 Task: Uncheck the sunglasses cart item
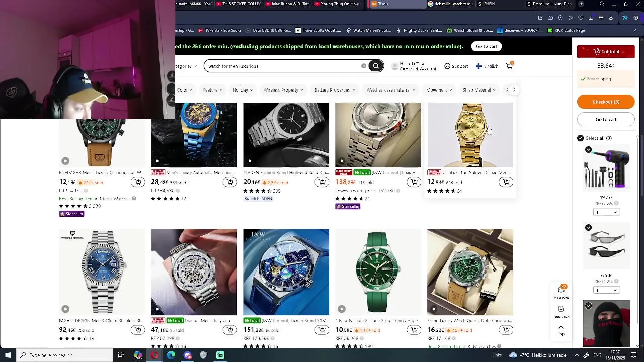coord(588,228)
